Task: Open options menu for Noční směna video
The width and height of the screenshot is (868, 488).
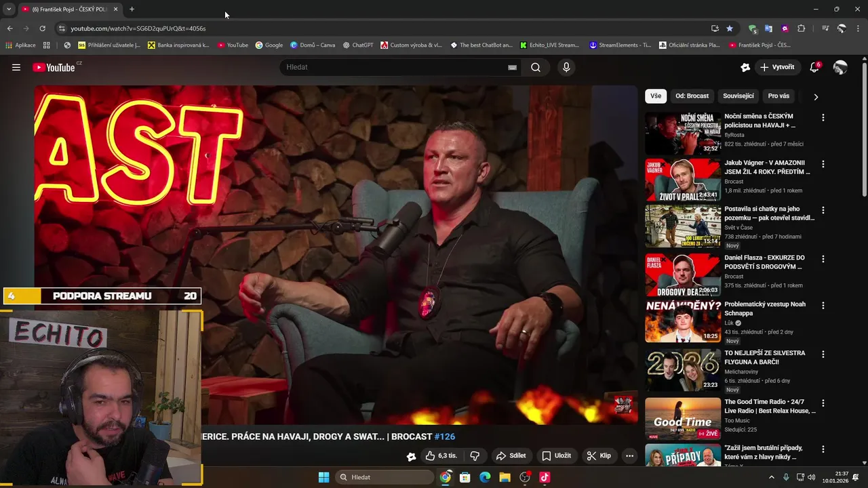Action: pos(823,117)
